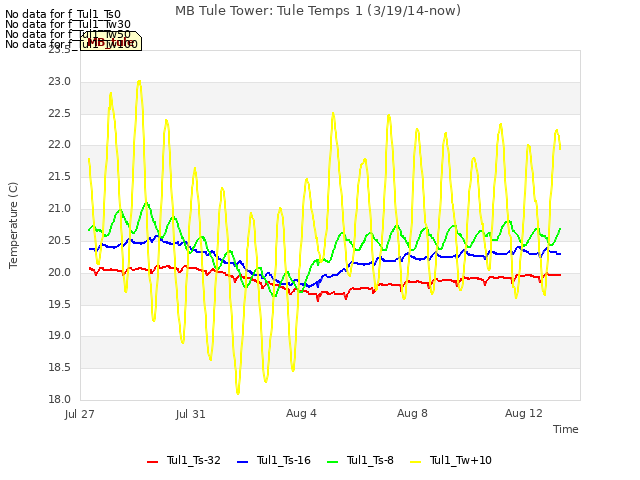This screenshot has width=640, height=480.
Task: Click the 20.5 y-axis tick label
Action: (60, 240)
